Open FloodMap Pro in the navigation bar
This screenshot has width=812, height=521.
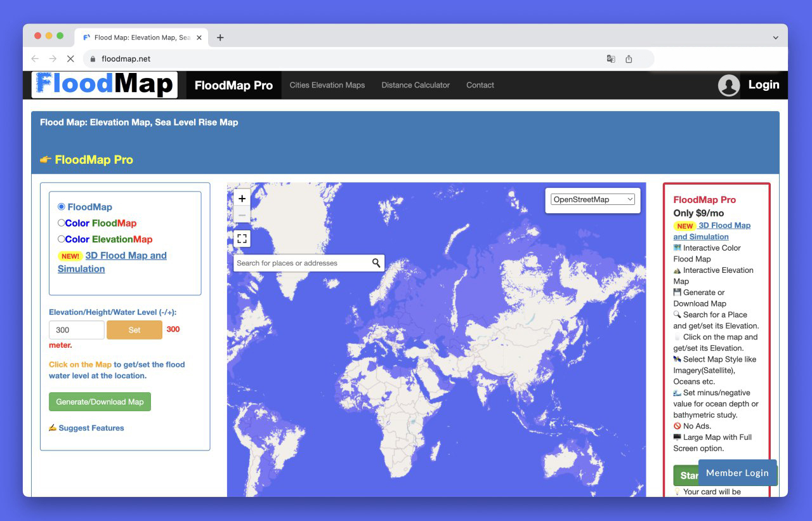(233, 85)
